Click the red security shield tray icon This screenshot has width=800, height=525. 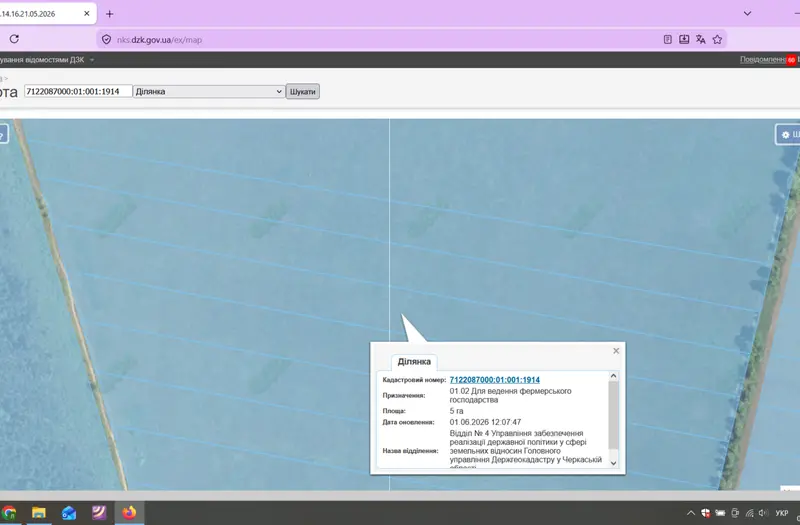705,513
